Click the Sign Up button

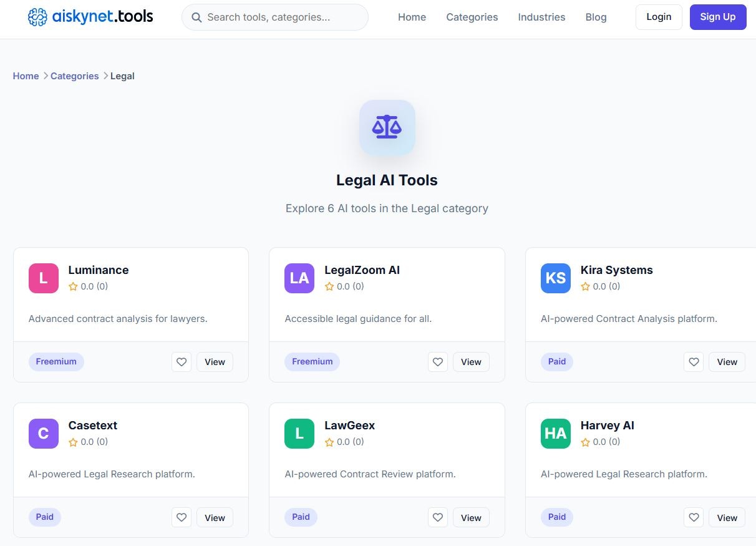pos(717,17)
